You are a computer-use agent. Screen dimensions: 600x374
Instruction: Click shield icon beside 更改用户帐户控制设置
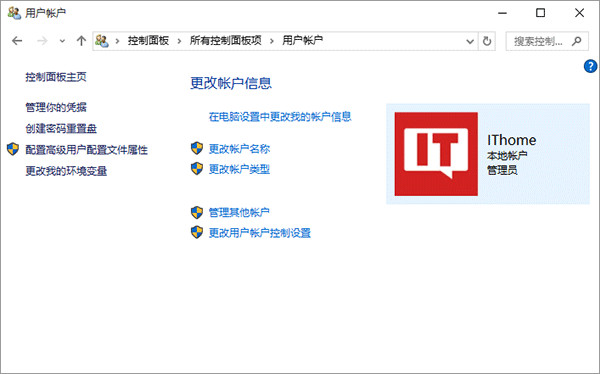pos(197,232)
